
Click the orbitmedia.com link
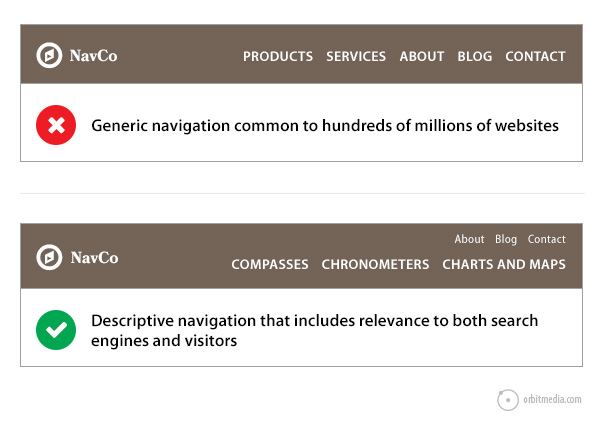coord(553,400)
